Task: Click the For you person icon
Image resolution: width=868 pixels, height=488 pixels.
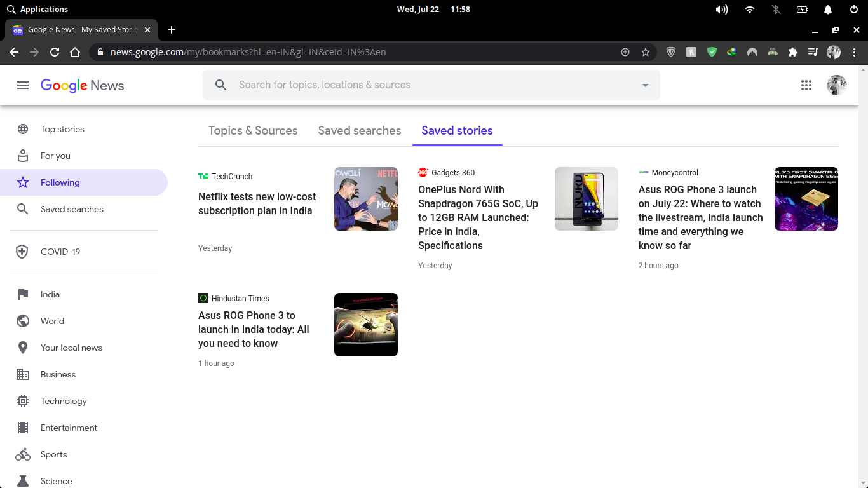Action: point(23,156)
